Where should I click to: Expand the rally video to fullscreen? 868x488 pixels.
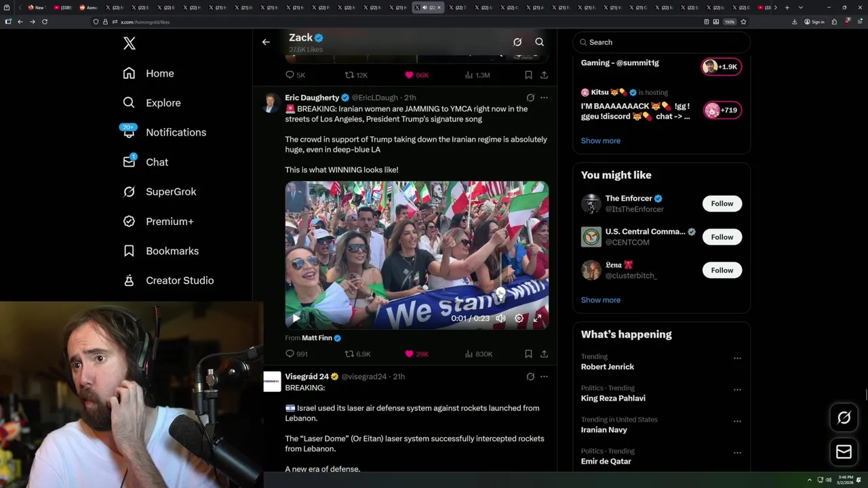point(537,318)
